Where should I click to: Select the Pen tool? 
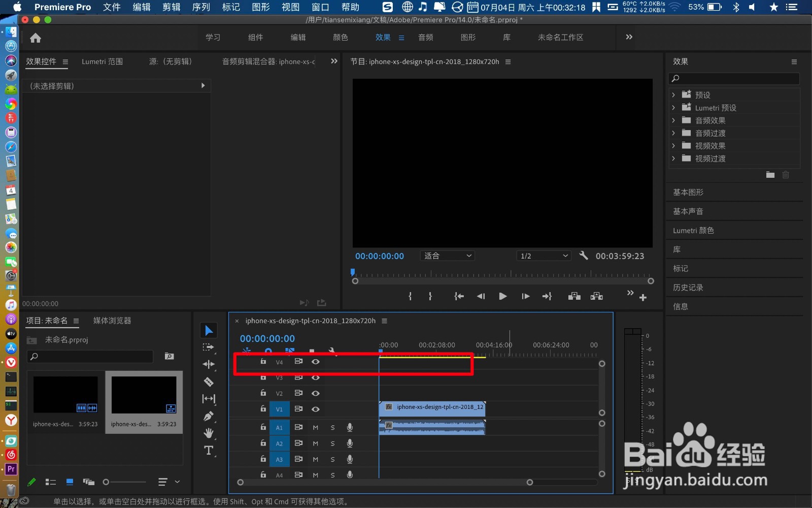[x=209, y=416]
